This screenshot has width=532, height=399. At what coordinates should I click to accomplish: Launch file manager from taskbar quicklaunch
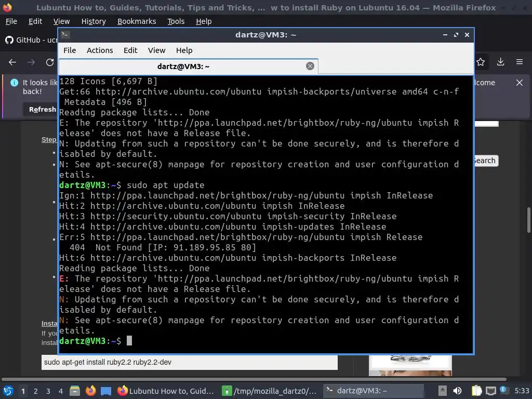75,391
